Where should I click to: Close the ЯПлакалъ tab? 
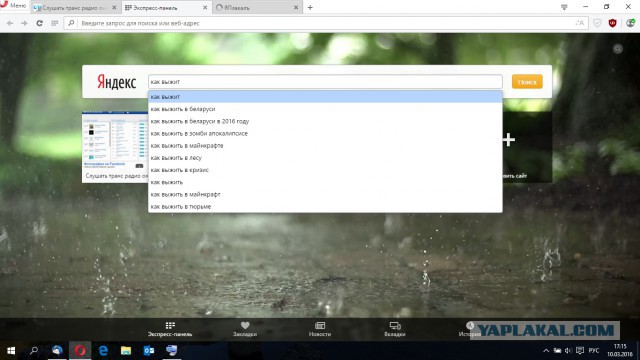click(x=296, y=7)
